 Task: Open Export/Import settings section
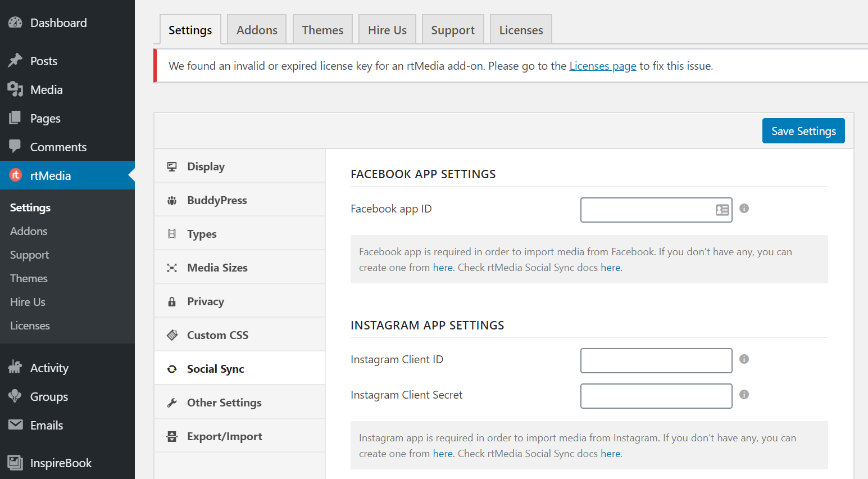pos(240,436)
